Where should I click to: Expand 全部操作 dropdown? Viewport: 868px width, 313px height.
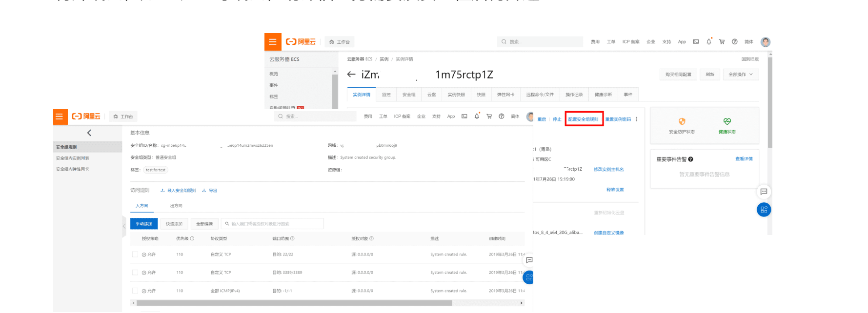741,75
